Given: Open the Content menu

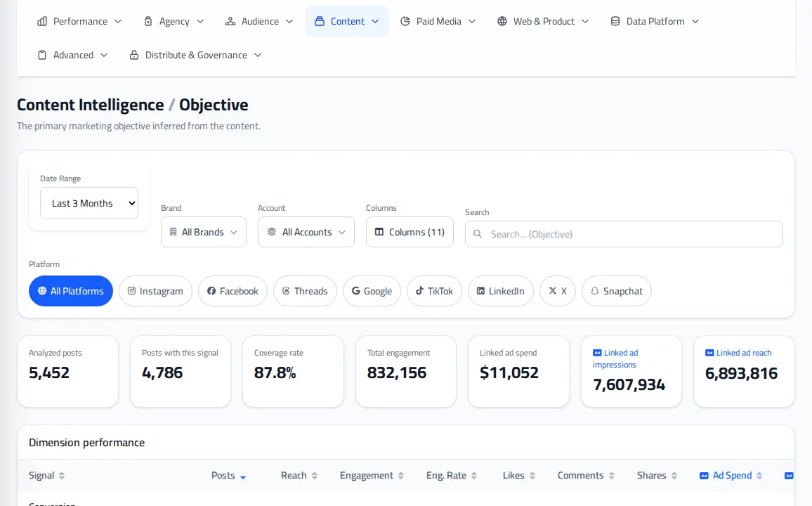Looking at the screenshot, I should point(347,21).
